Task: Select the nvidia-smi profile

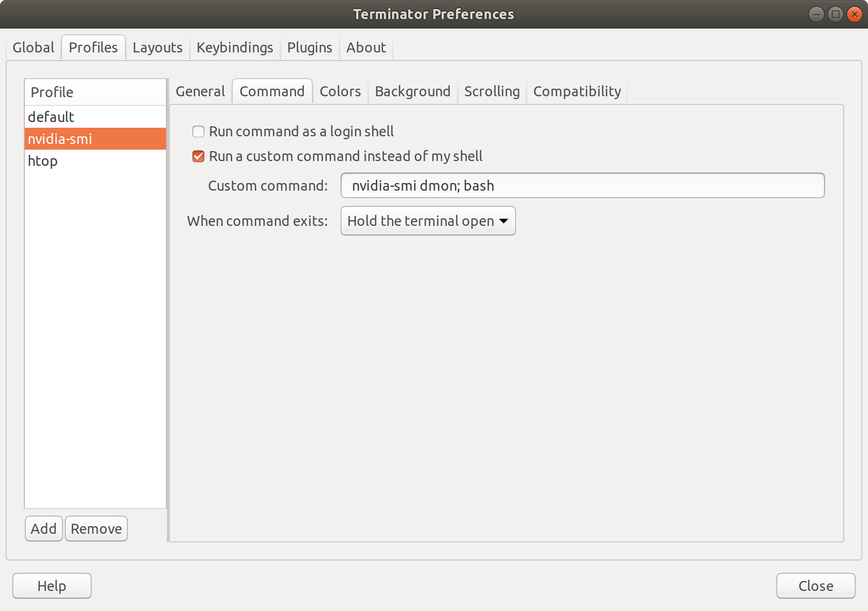Action: click(95, 139)
